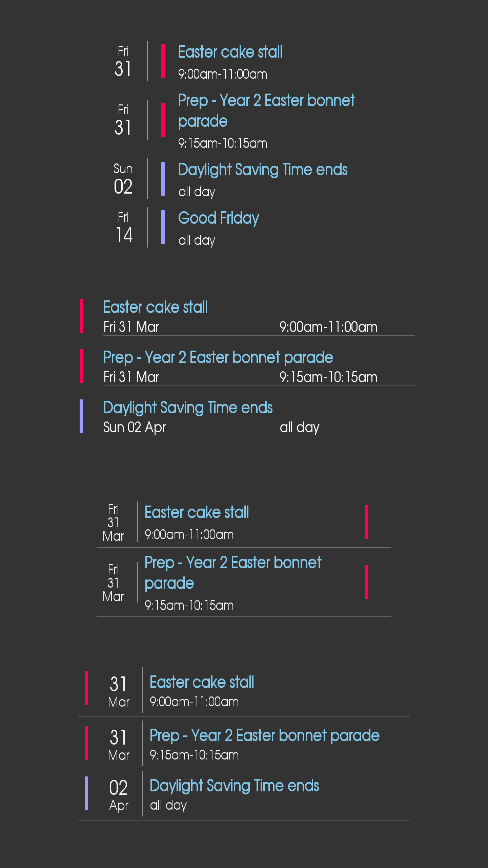The height and width of the screenshot is (868, 488).
Task: Click red bar at right of third widget's cake stall
Action: click(367, 522)
